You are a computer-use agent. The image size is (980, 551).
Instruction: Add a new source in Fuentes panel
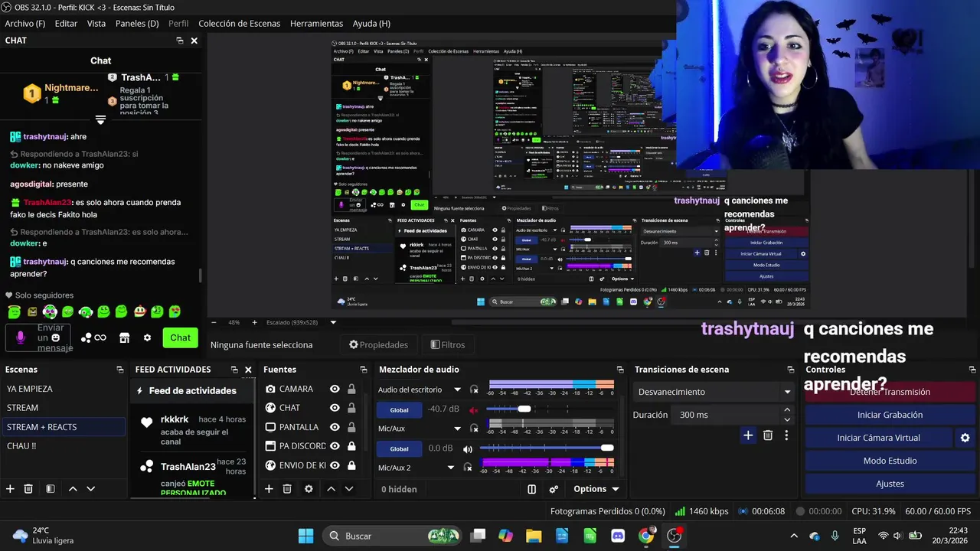[269, 489]
